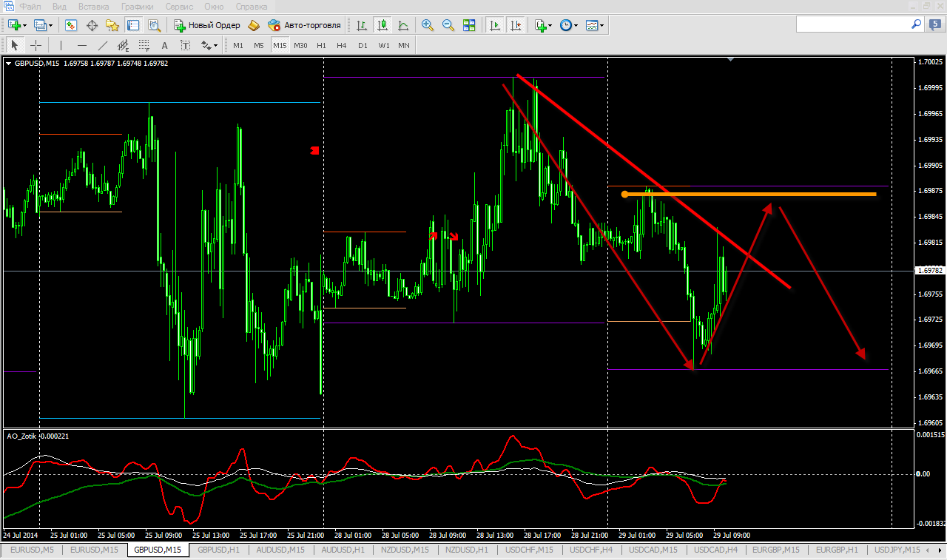Click the Zoom In magnifier icon
The height and width of the screenshot is (560, 947).
click(x=427, y=25)
